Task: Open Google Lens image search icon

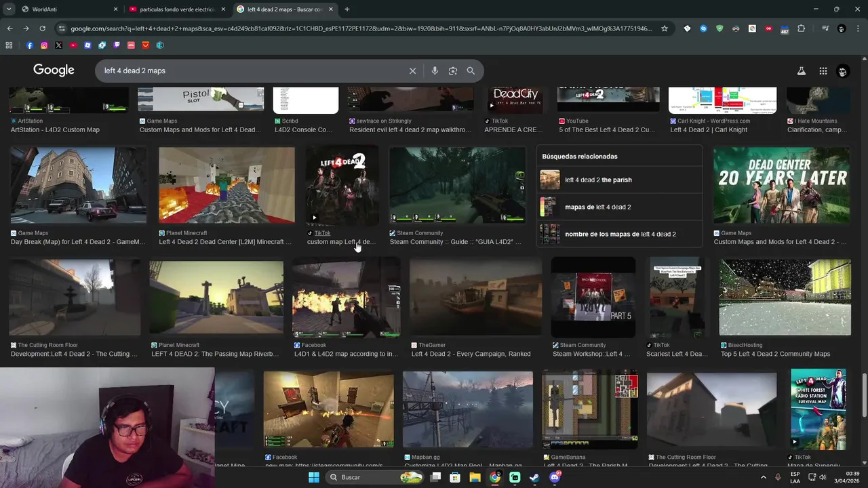Action: click(x=453, y=70)
